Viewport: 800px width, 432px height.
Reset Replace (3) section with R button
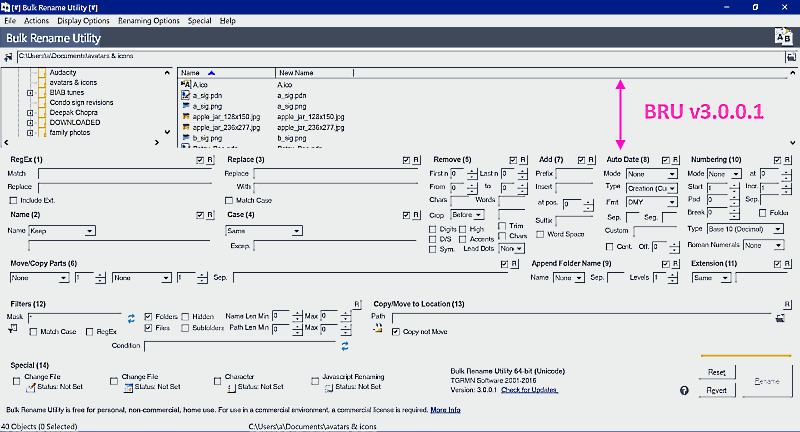(416, 160)
